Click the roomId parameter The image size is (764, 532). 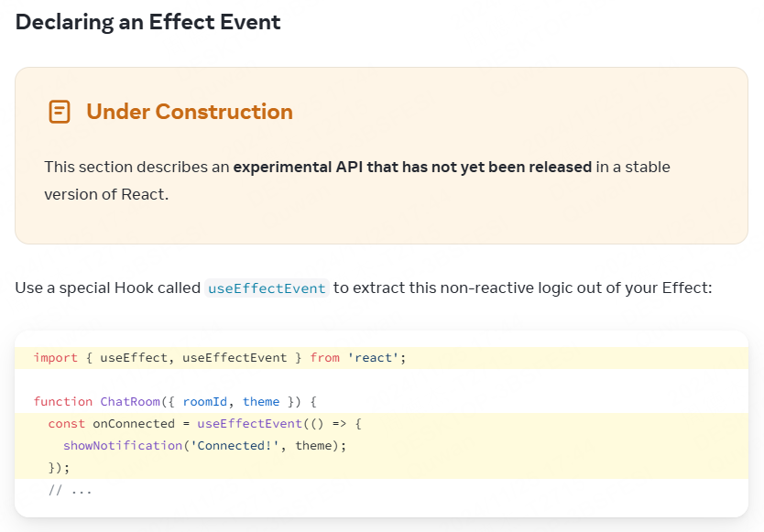(x=204, y=402)
